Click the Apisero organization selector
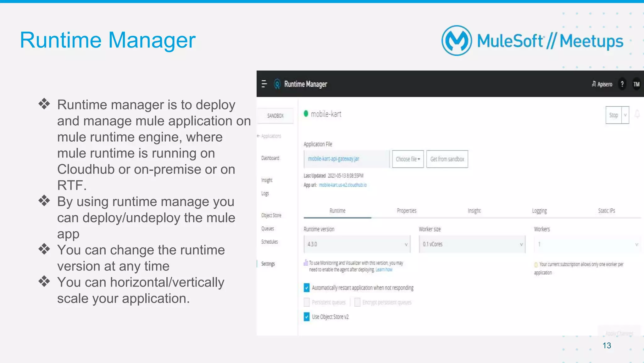Viewport: 644px width, 363px height. [x=602, y=84]
